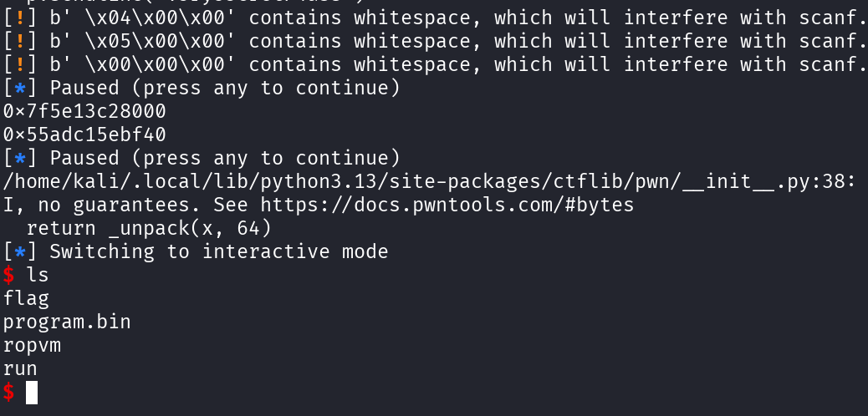Open the docs.pwntools.com/#bytes link
Screen dimensions: 868x416
click(x=447, y=205)
